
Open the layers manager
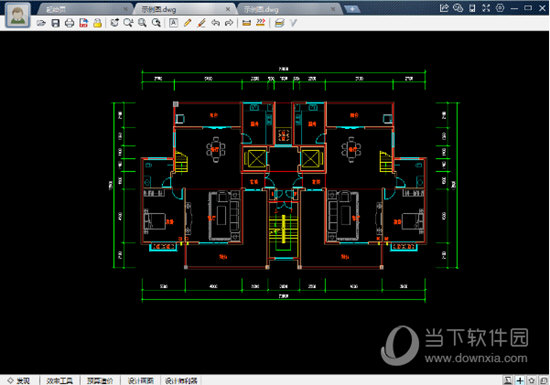coord(279,23)
